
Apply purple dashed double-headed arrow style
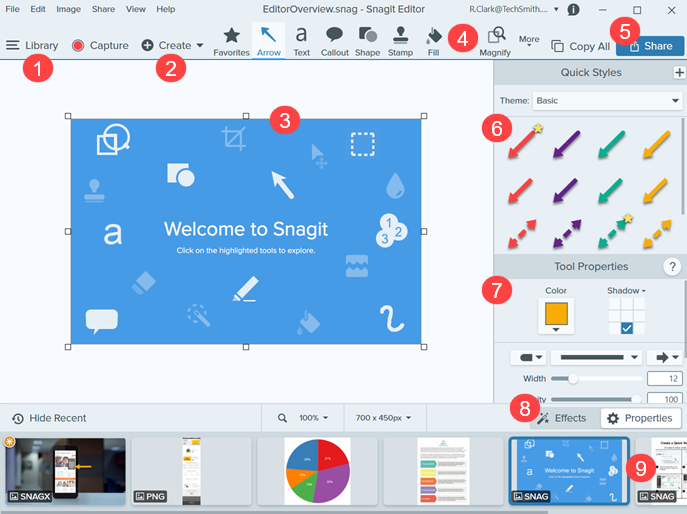[x=567, y=234]
